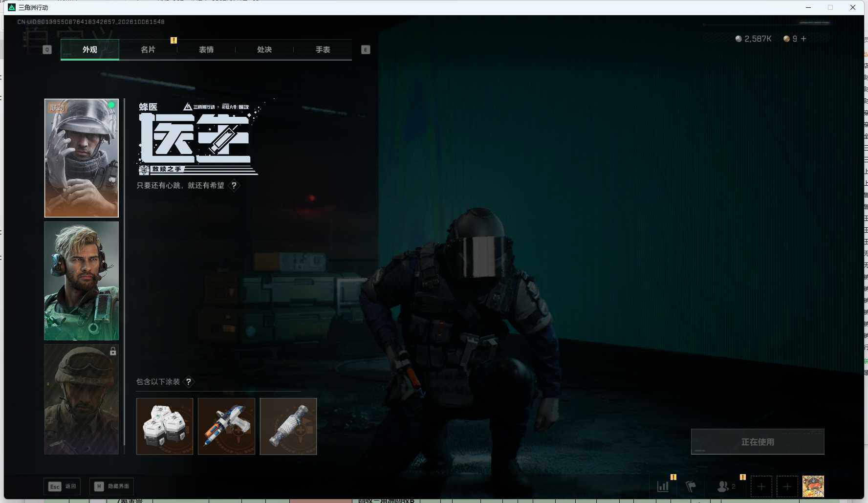Select the locked helmet soldier skin
The width and height of the screenshot is (868, 503).
coord(82,399)
